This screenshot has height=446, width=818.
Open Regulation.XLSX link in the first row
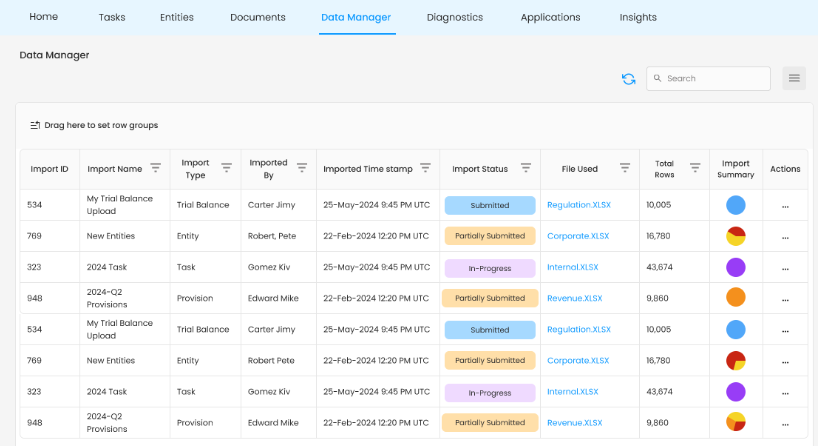[x=579, y=205]
